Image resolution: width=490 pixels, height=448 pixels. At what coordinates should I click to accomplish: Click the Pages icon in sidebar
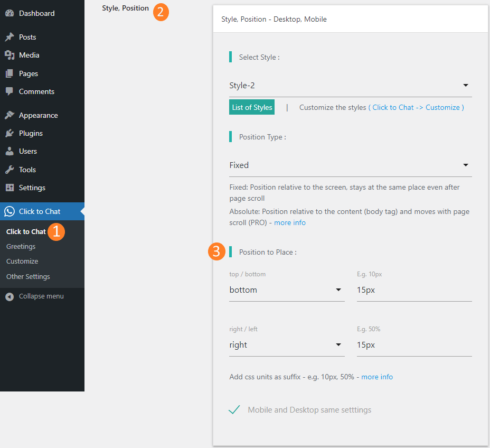[10, 73]
